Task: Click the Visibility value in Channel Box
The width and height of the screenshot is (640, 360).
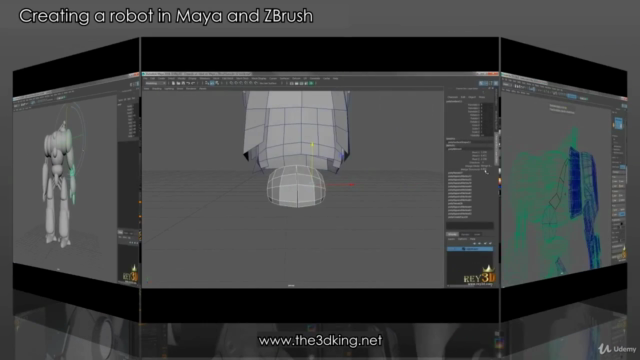Action: pyautogui.click(x=487, y=136)
